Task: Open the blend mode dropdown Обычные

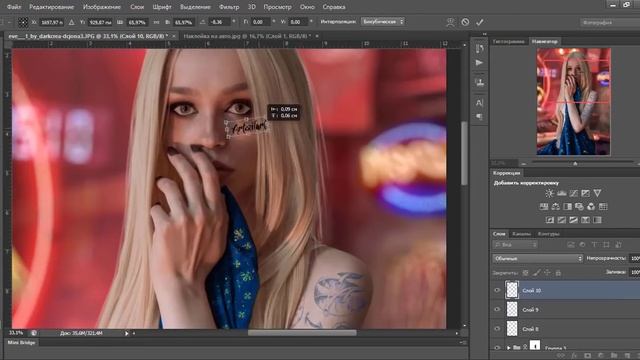Action: click(x=538, y=258)
